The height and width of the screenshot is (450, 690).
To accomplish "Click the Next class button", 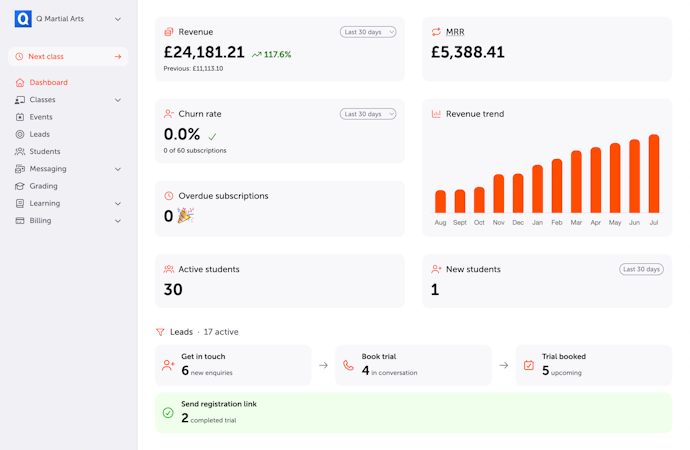I will tap(68, 57).
